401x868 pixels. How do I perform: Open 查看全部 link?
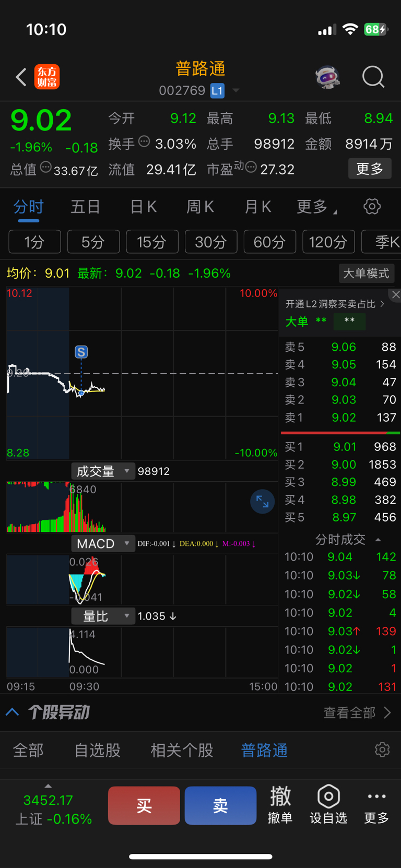coord(357,712)
